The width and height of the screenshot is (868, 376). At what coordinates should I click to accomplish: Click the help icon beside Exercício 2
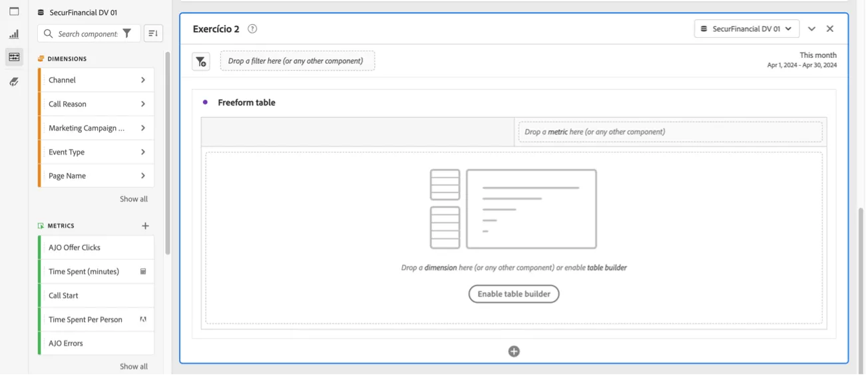(x=252, y=29)
